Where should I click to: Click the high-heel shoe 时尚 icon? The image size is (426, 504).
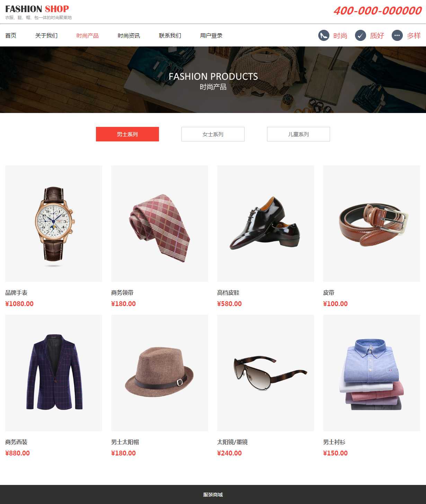324,35
